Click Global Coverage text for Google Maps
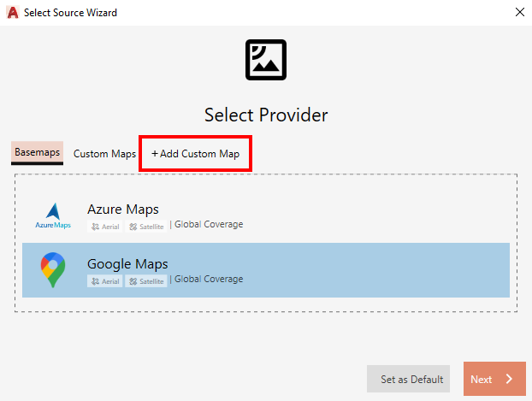Image resolution: width=532 pixels, height=401 pixels. coord(209,280)
